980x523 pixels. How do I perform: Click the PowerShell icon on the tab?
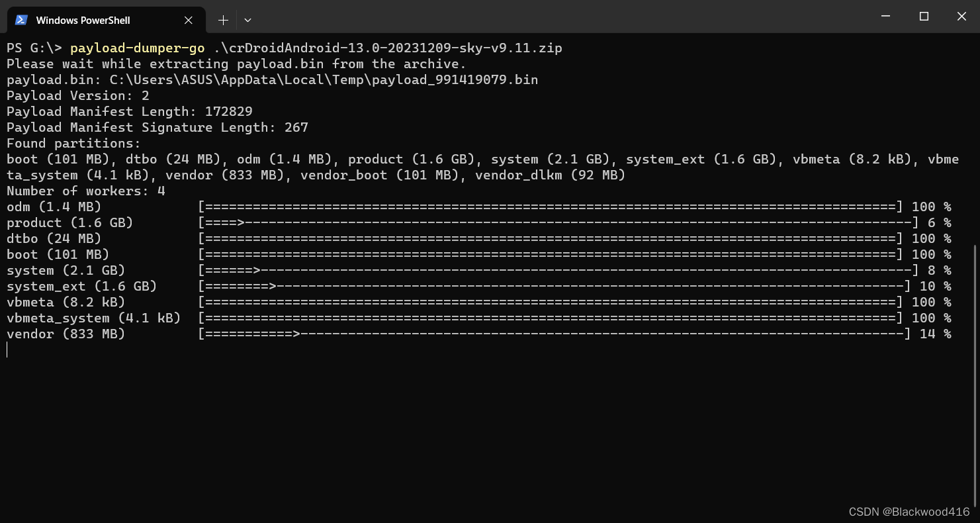point(21,20)
